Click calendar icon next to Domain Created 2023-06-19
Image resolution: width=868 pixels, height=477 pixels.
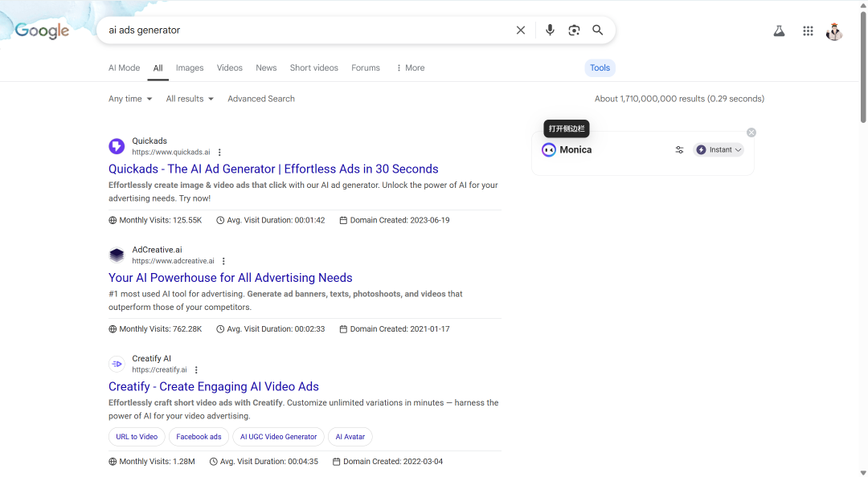(x=343, y=220)
